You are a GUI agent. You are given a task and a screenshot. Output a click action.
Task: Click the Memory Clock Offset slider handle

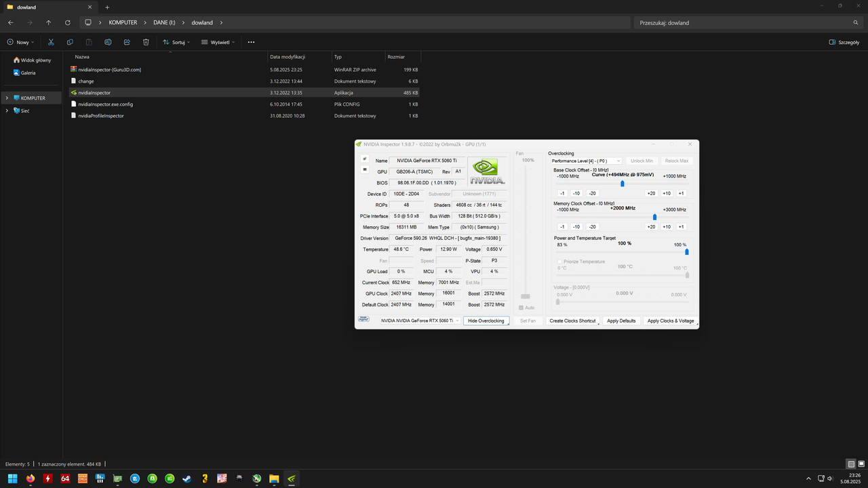[654, 217]
